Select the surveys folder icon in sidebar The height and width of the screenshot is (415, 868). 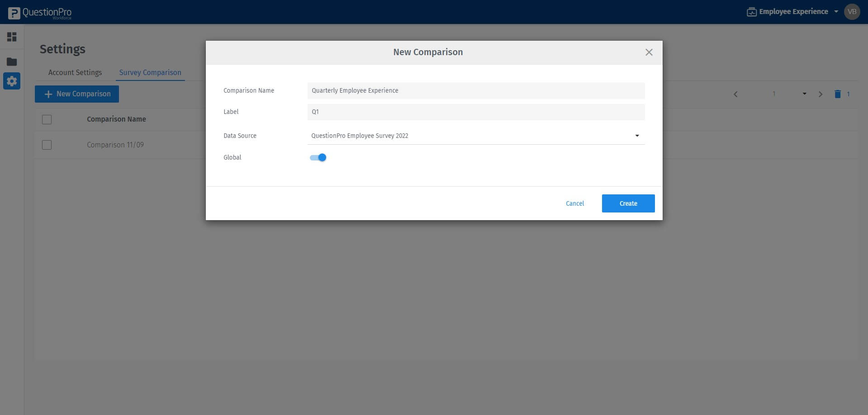(12, 61)
